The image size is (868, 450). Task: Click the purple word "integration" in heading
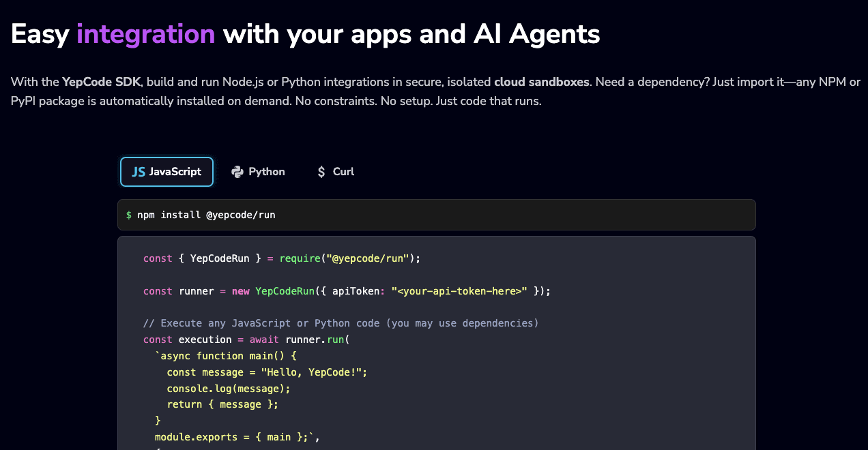pos(145,33)
